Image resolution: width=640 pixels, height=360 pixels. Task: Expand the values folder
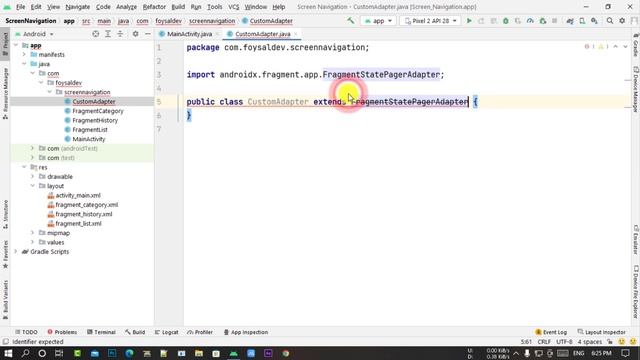point(33,242)
